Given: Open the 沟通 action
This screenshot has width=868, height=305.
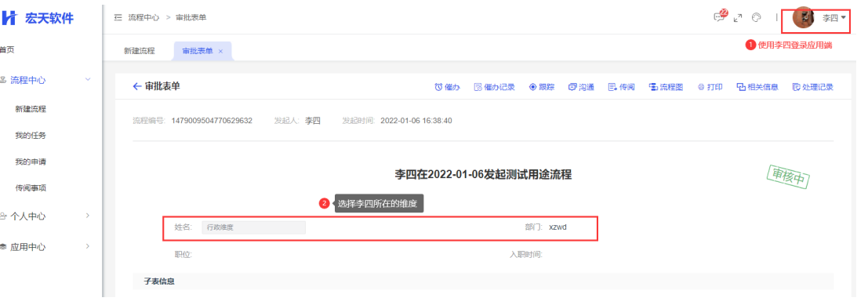Looking at the screenshot, I should pos(581,87).
